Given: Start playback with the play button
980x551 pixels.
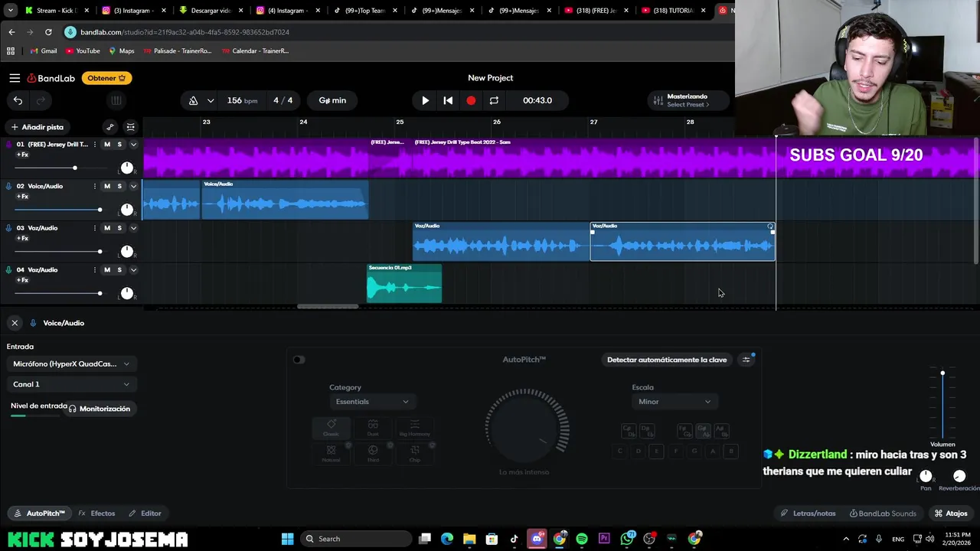Looking at the screenshot, I should point(426,100).
